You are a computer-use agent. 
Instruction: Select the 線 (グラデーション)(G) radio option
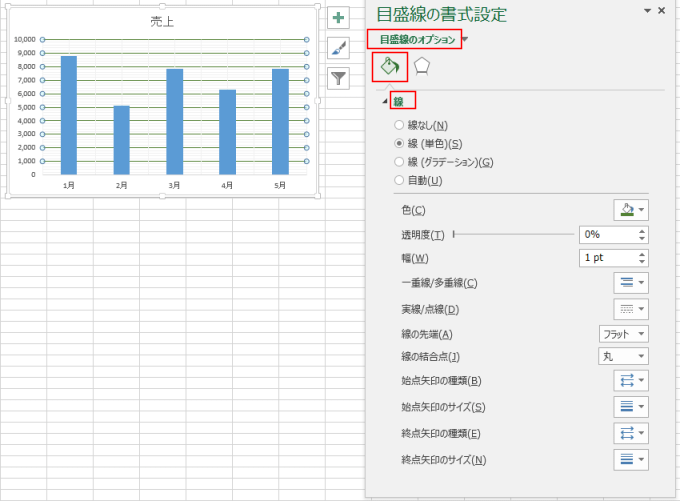tap(399, 162)
